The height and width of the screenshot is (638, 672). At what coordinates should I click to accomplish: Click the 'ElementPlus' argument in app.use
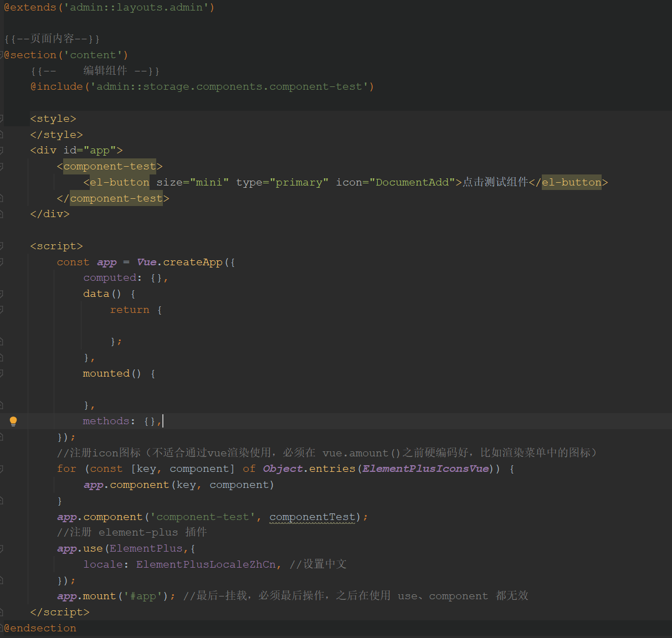146,549
